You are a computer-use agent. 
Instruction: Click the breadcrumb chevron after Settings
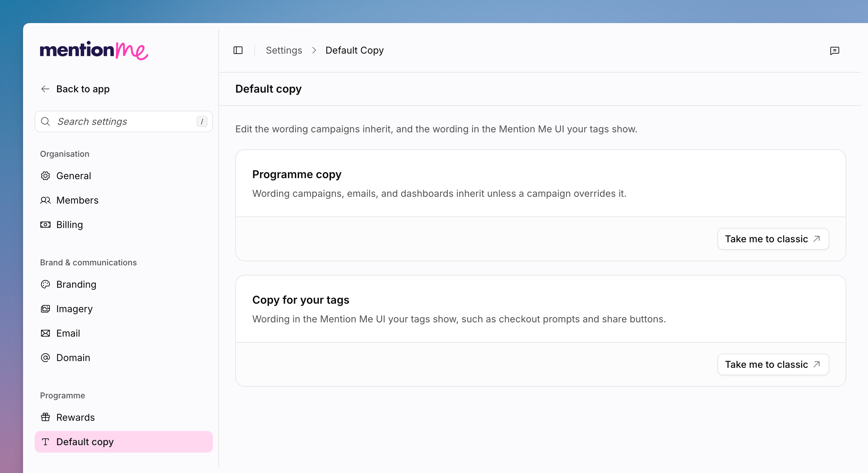point(314,50)
